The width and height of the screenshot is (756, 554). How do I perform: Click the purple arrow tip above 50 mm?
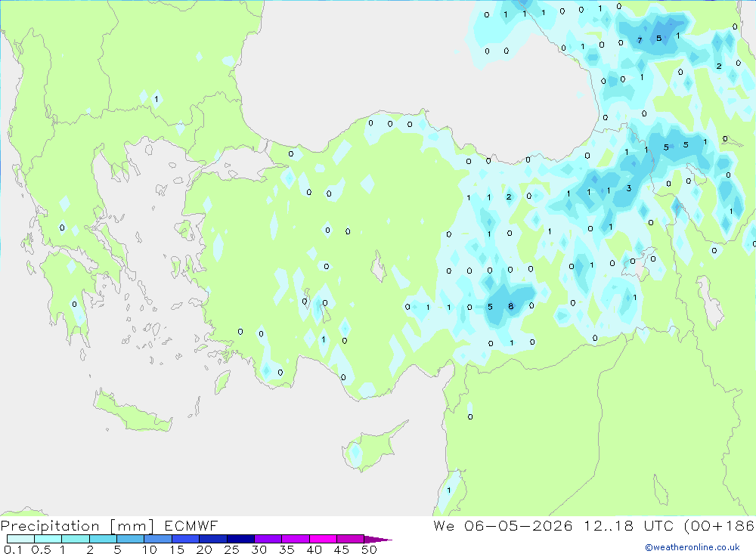tap(377, 539)
